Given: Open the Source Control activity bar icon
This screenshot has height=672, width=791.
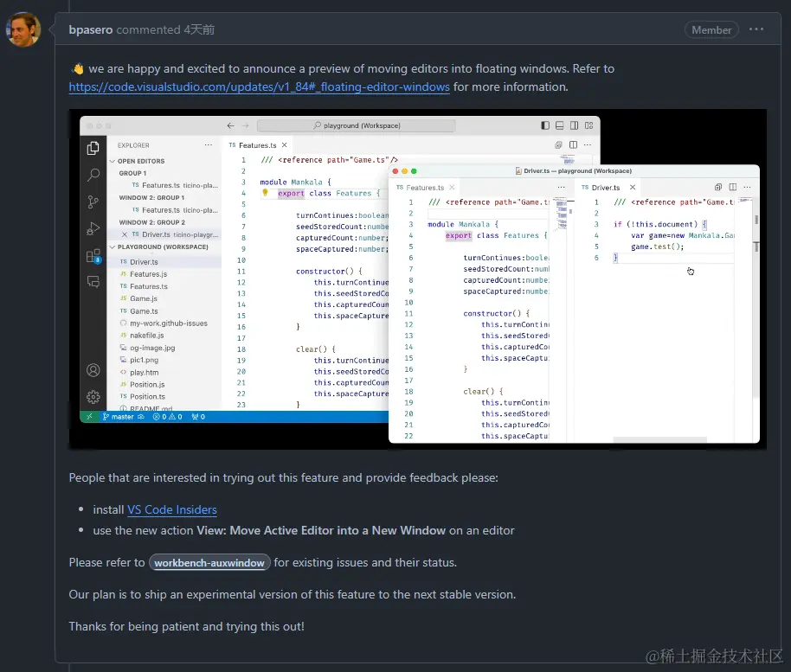Looking at the screenshot, I should 93,202.
